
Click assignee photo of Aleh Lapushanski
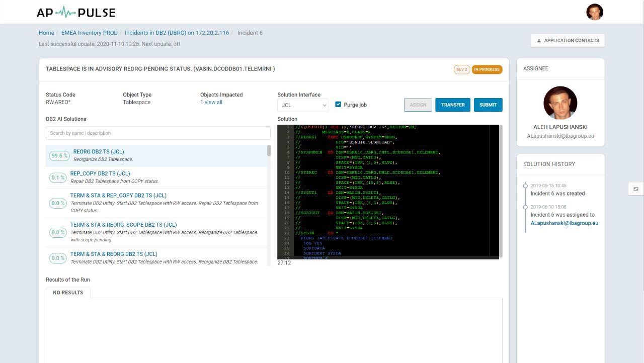pos(560,103)
